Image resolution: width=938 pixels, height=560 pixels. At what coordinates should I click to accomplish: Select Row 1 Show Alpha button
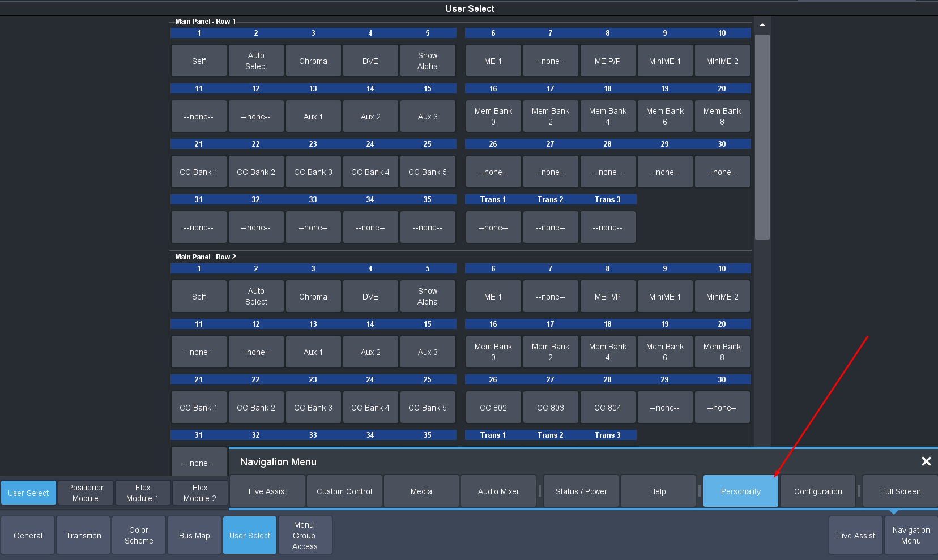(428, 61)
